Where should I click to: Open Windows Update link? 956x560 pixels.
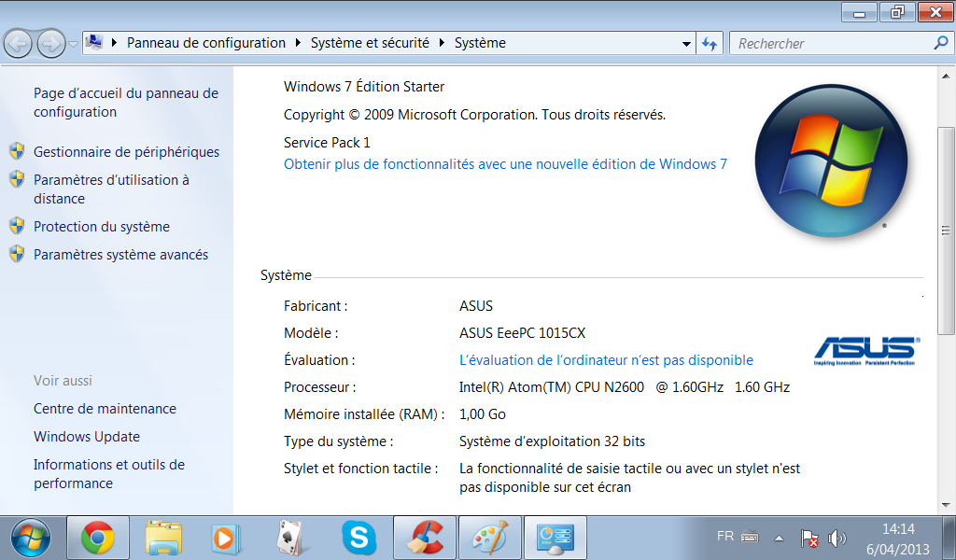[x=87, y=437]
